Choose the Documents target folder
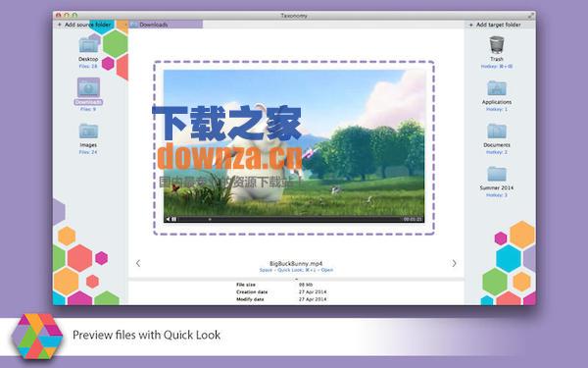 pos(497,131)
